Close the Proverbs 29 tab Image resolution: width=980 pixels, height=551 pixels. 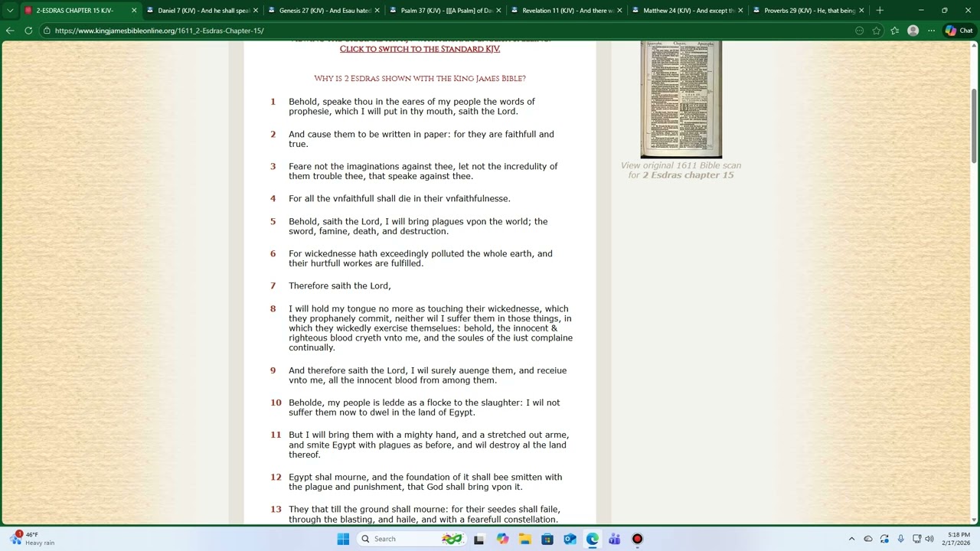[x=861, y=11]
